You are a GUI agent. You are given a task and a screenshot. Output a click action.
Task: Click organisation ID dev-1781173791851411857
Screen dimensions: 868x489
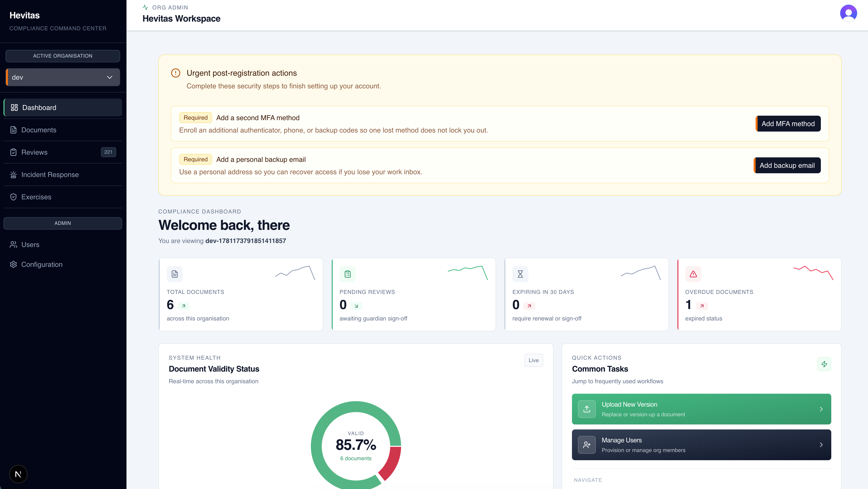(246, 241)
